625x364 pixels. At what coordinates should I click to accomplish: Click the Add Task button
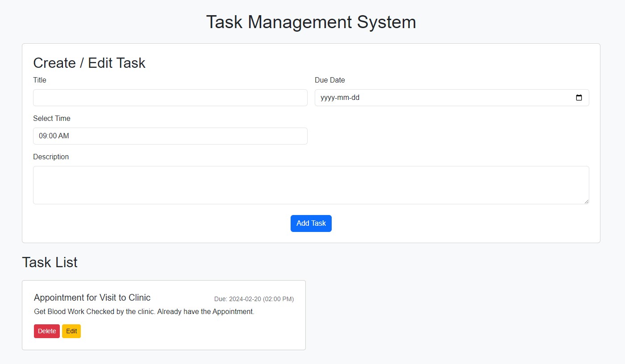click(x=311, y=223)
